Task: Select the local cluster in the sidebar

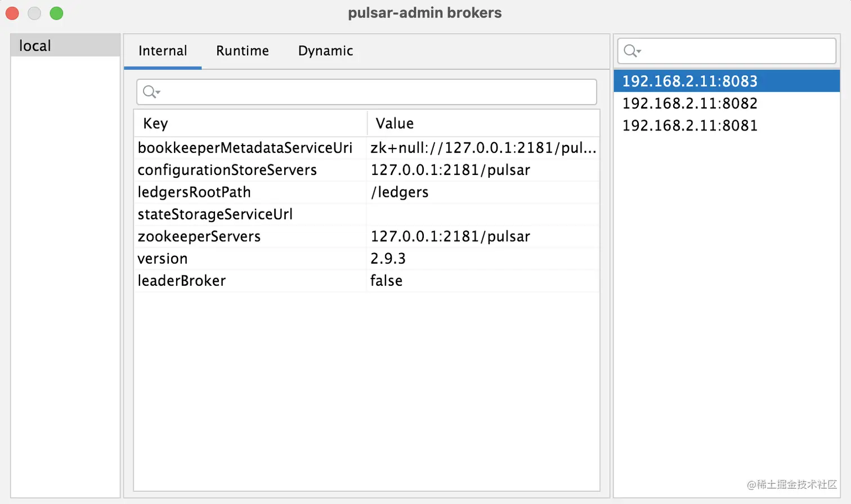Action: click(x=65, y=46)
